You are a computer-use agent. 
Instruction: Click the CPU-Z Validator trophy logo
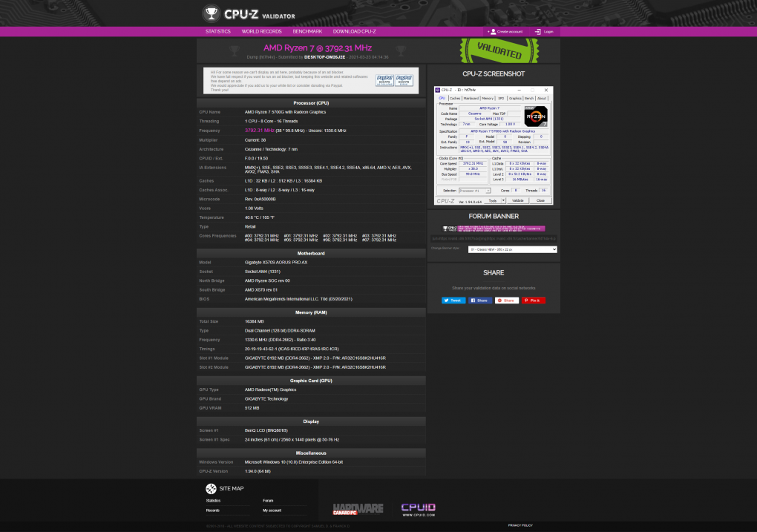pyautogui.click(x=211, y=13)
